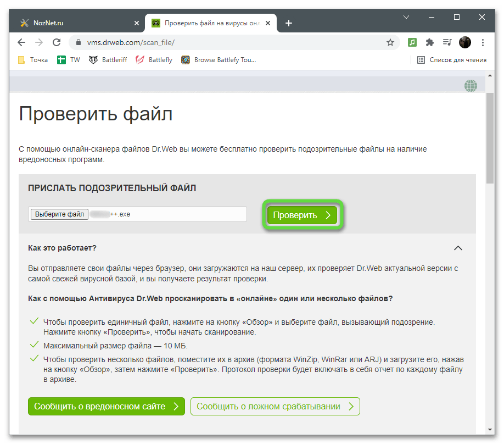Go back to the previous page
This screenshot has height=444, width=504.
point(21,42)
